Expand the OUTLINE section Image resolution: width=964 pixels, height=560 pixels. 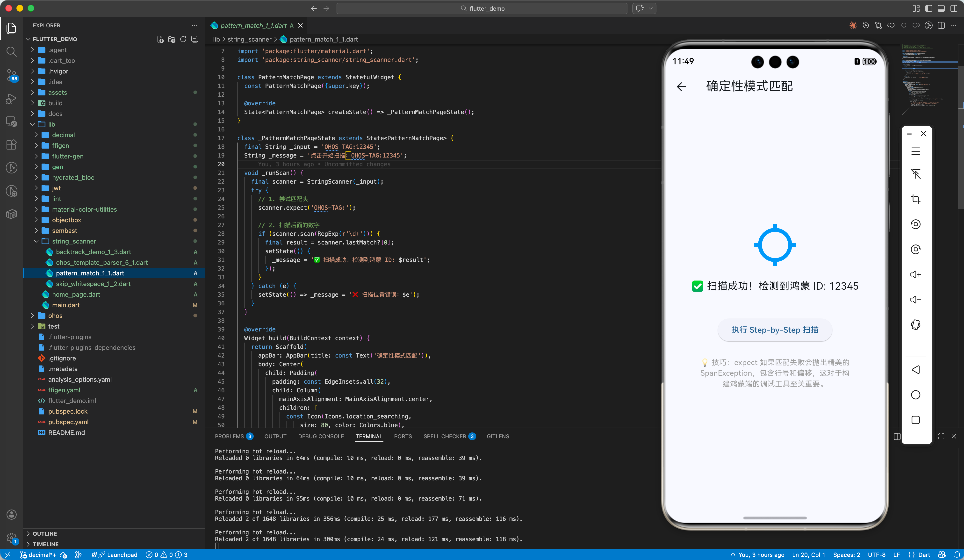tap(45, 533)
